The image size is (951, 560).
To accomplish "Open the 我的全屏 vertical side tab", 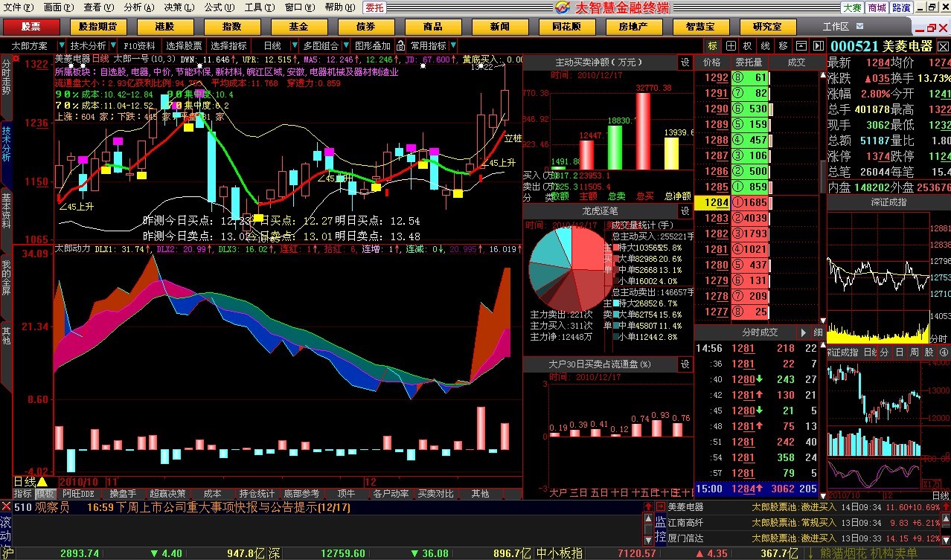I will point(6,277).
